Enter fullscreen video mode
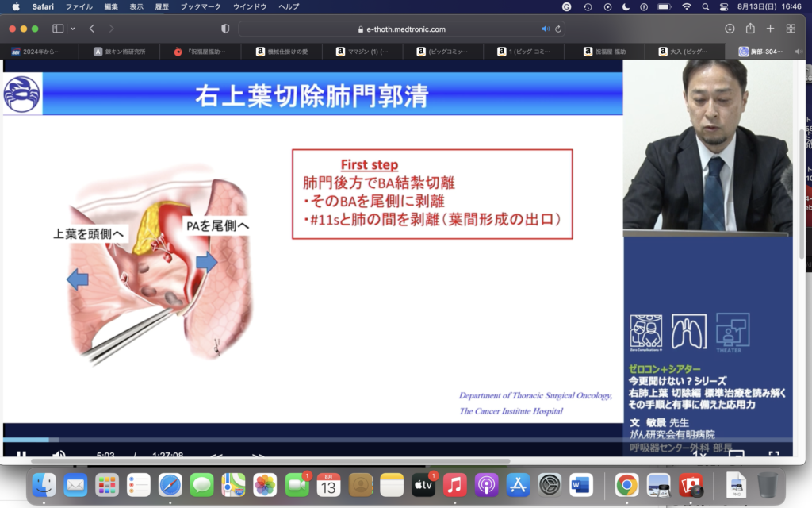812x508 pixels. click(x=773, y=456)
